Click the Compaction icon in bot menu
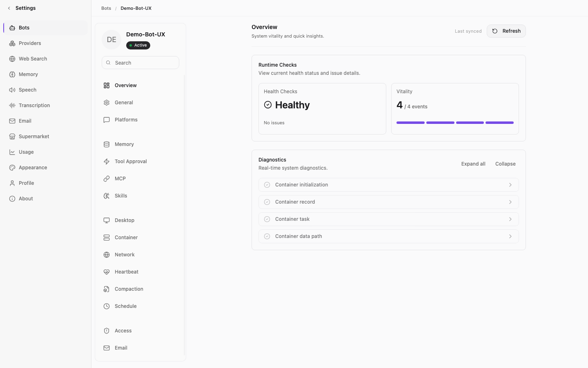The image size is (588, 368). coord(107,289)
